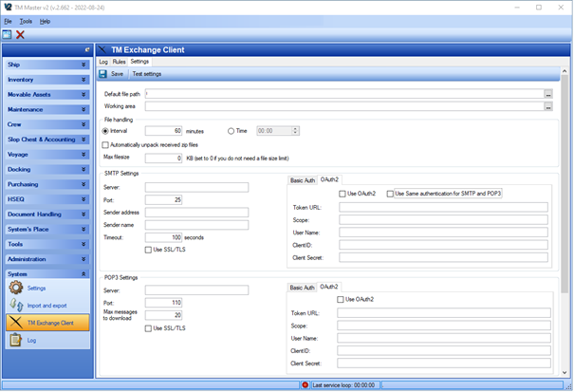Click the scrollbar up arrow
574x392 pixels.
565,71
